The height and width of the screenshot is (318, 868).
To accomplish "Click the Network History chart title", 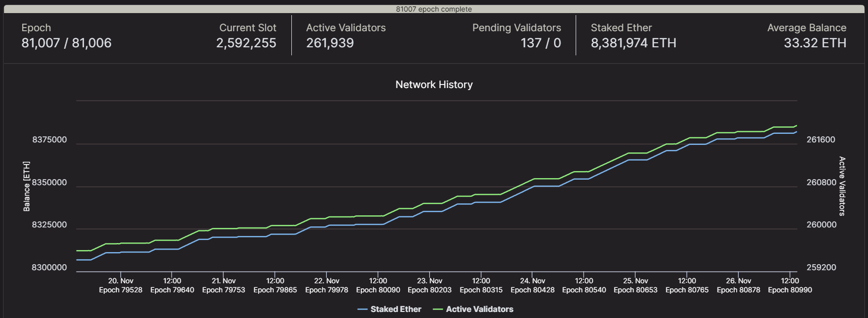I will (x=434, y=85).
